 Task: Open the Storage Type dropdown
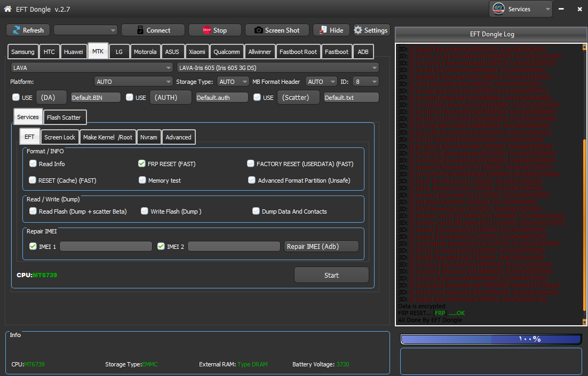click(233, 81)
